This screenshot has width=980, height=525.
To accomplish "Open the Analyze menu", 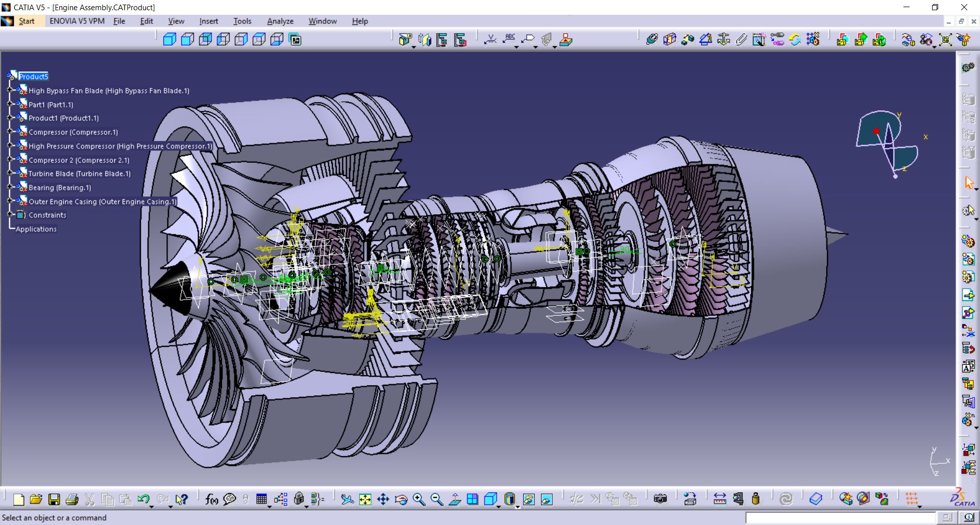I will (280, 21).
